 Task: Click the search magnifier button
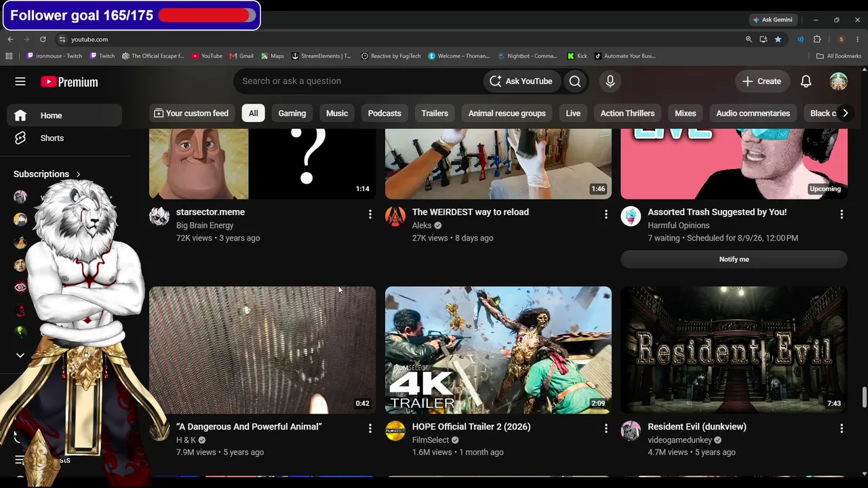click(x=575, y=81)
